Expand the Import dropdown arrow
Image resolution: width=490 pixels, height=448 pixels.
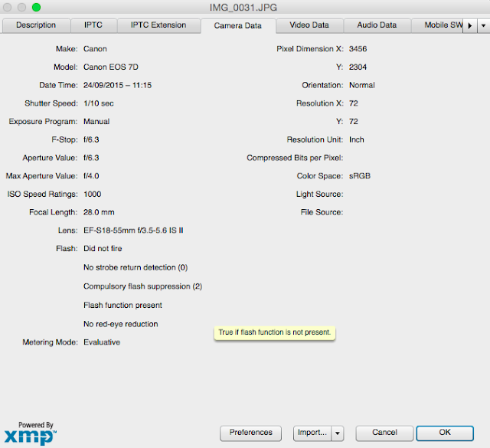(338, 433)
